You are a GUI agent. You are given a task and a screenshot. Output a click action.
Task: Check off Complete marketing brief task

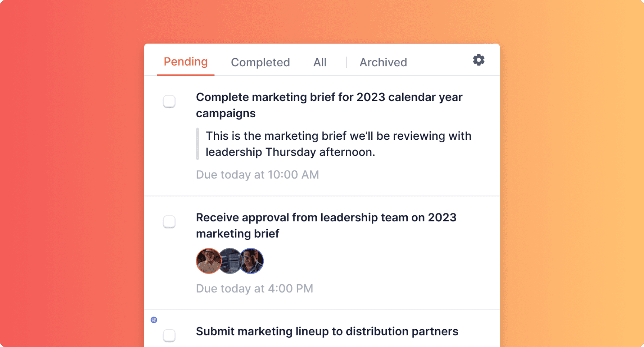[x=169, y=101]
